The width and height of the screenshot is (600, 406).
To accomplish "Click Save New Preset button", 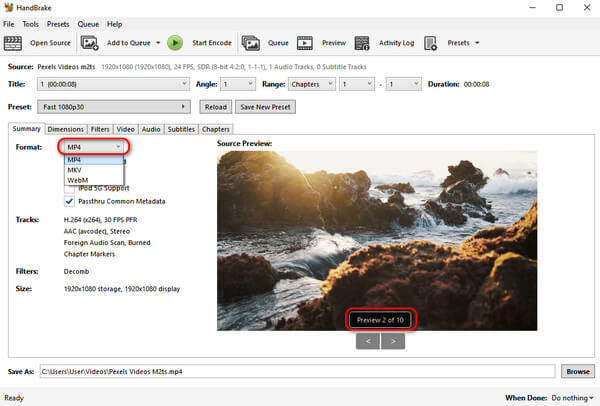I will 265,107.
